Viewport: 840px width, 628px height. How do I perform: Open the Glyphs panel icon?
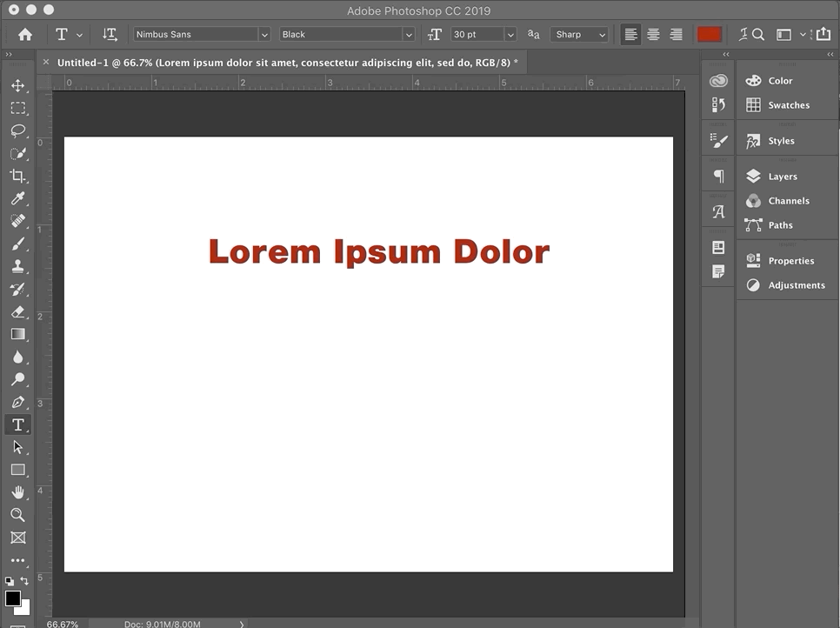pos(718,212)
